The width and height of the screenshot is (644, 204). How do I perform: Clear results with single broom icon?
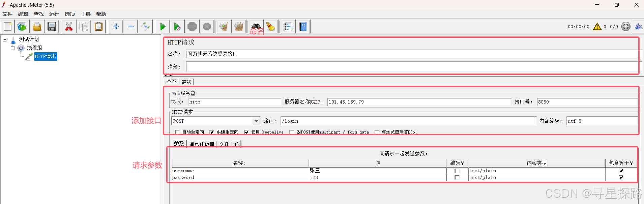(224, 26)
